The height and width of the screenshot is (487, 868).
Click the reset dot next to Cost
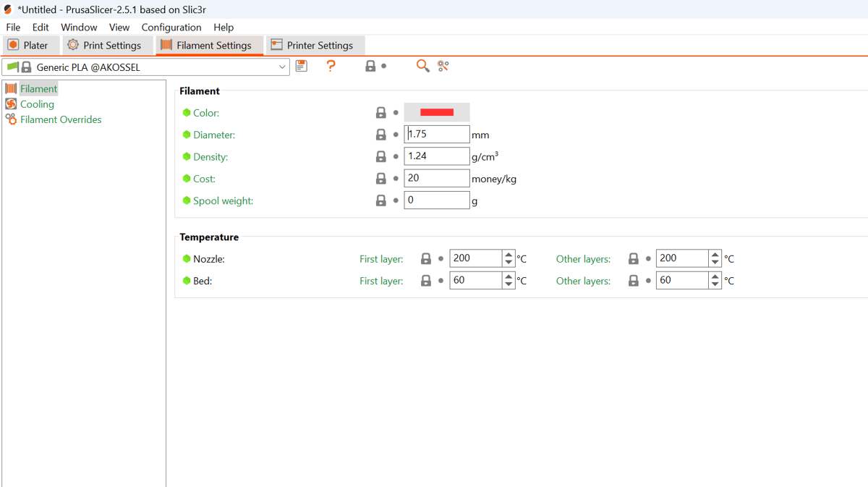pyautogui.click(x=396, y=178)
